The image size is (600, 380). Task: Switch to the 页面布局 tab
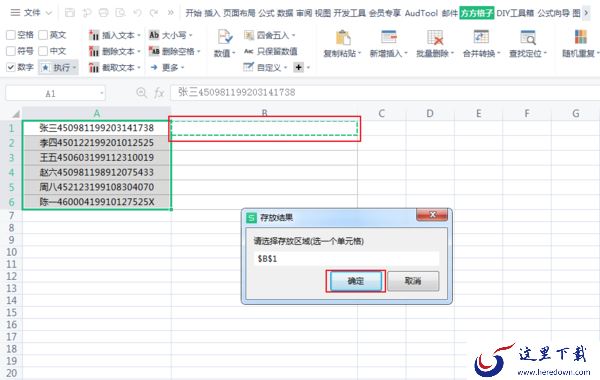[x=239, y=13]
